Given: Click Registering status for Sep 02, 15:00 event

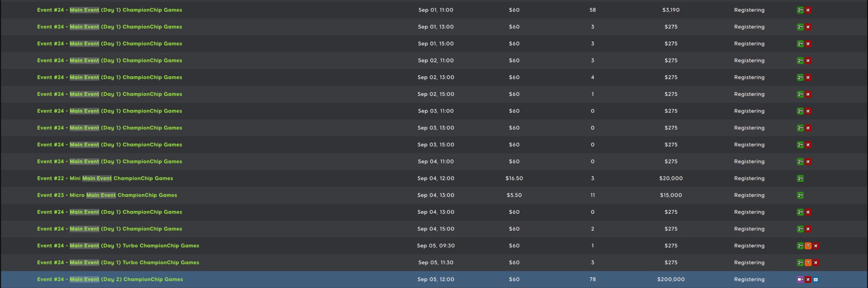Looking at the screenshot, I should 750,94.
